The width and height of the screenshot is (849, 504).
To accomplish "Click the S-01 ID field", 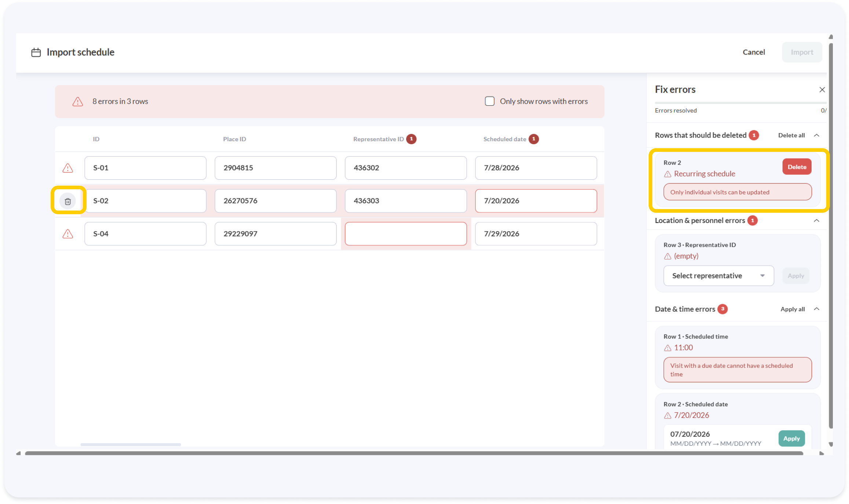I will pos(145,168).
